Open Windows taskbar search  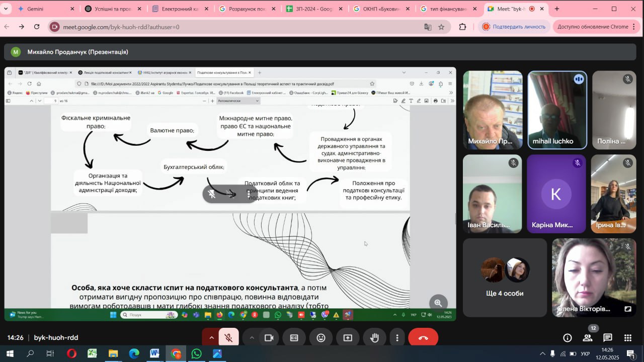click(30, 353)
